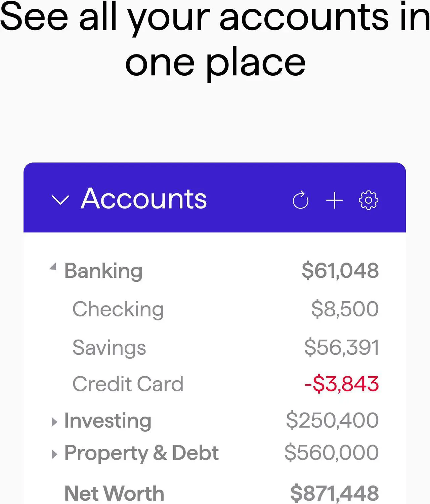Click the negative -$3,843 credit card balance

tap(342, 384)
